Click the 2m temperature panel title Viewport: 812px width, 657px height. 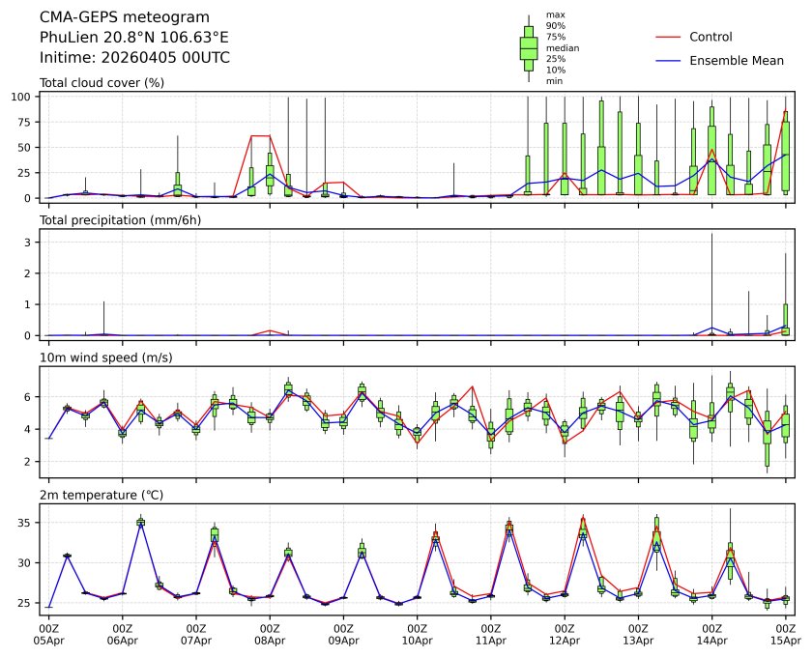point(101,495)
